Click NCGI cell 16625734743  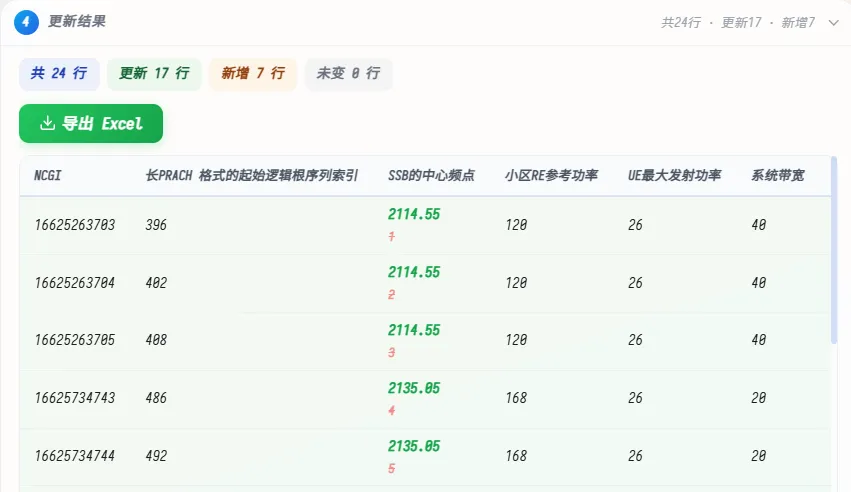coord(75,398)
